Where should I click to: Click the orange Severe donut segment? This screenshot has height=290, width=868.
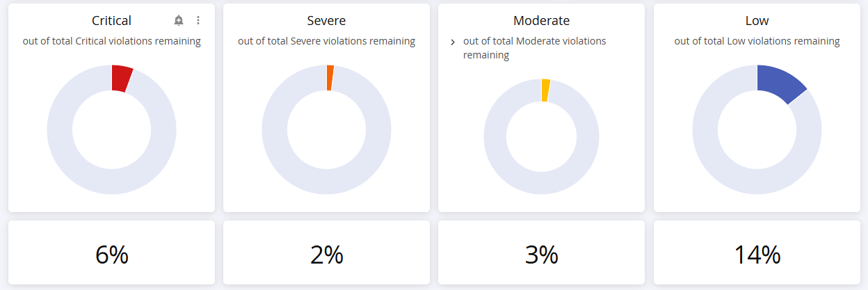330,77
